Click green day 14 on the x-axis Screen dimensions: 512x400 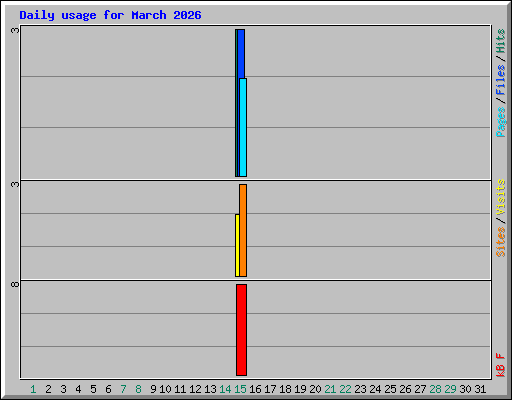point(225,389)
